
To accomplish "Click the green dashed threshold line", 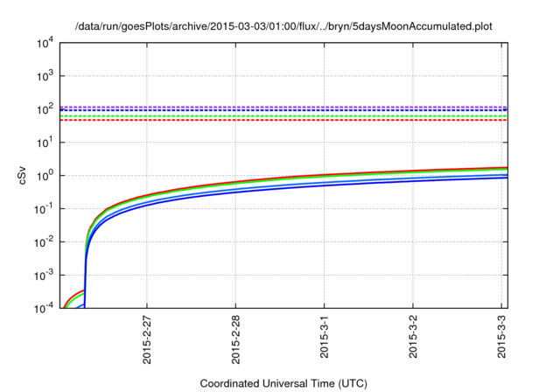I will tap(283, 116).
